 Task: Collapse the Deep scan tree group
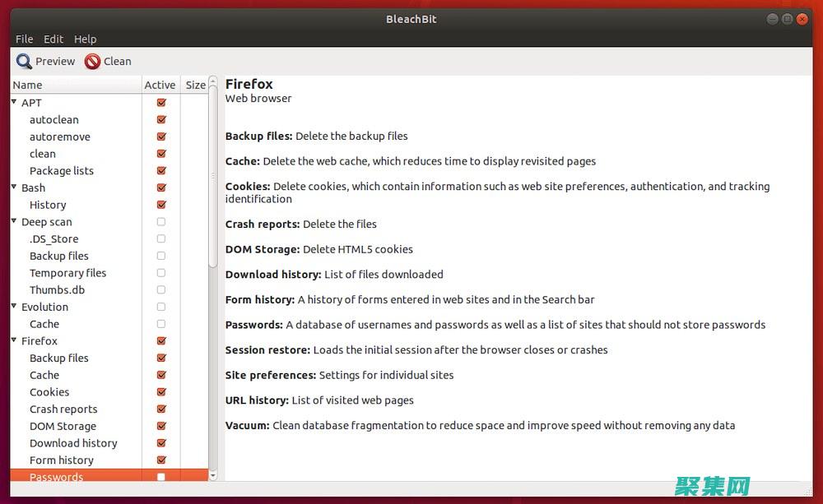pyautogui.click(x=14, y=221)
